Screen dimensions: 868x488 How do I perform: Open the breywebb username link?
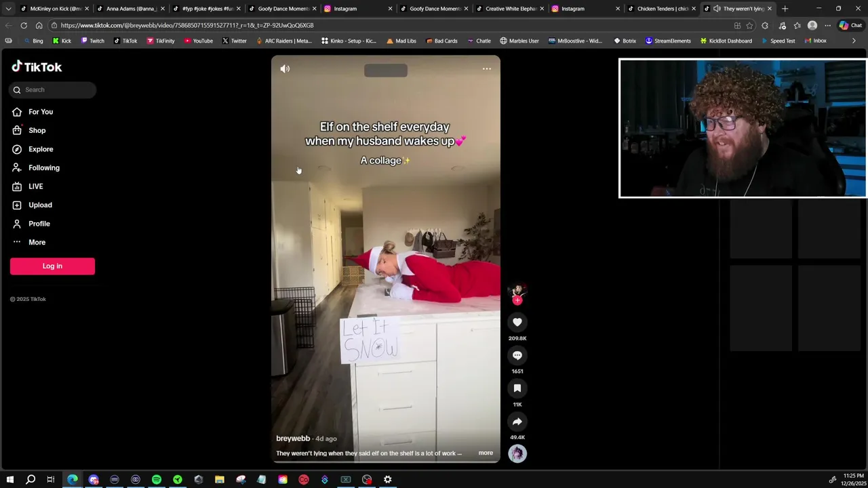(x=293, y=439)
